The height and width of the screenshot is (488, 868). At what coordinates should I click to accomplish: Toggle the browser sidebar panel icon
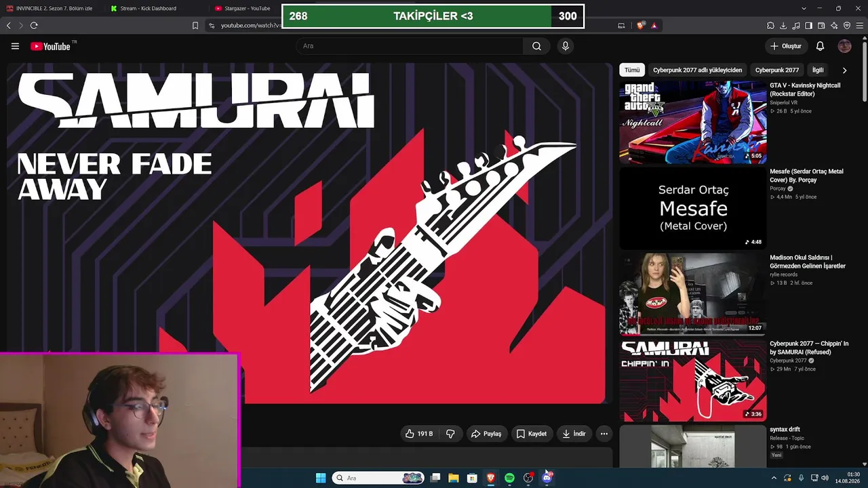(x=809, y=26)
